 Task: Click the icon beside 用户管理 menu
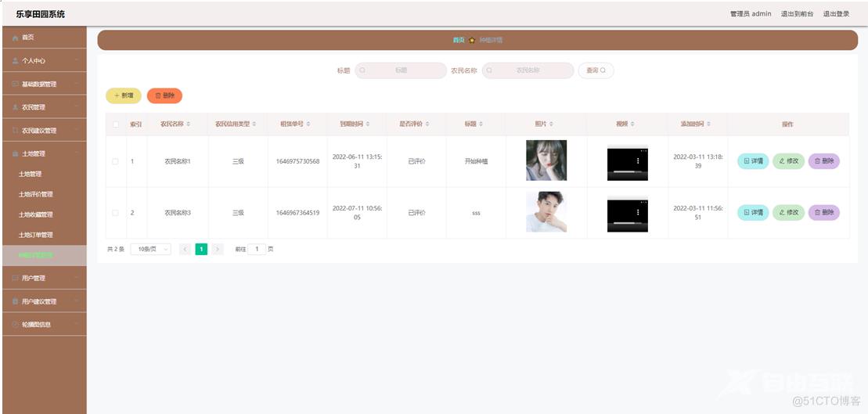[x=15, y=278]
